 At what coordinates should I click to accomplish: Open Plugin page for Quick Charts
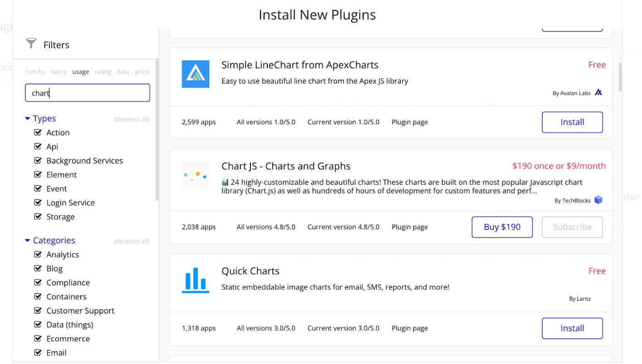click(410, 328)
